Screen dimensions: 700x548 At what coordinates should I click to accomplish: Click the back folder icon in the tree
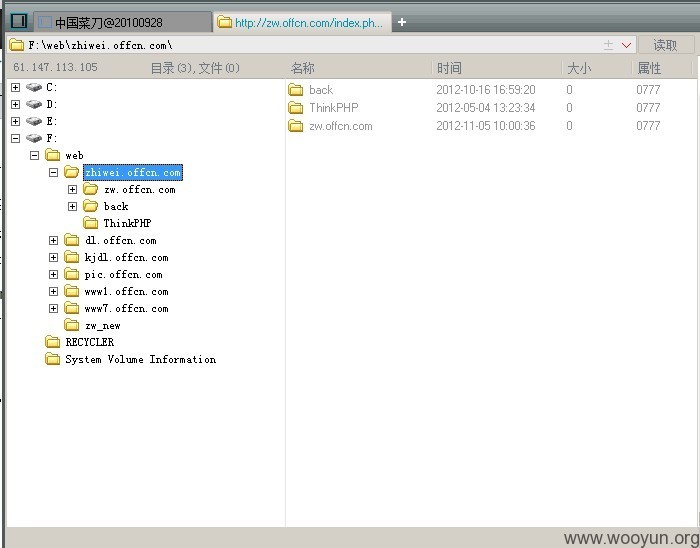click(91, 206)
